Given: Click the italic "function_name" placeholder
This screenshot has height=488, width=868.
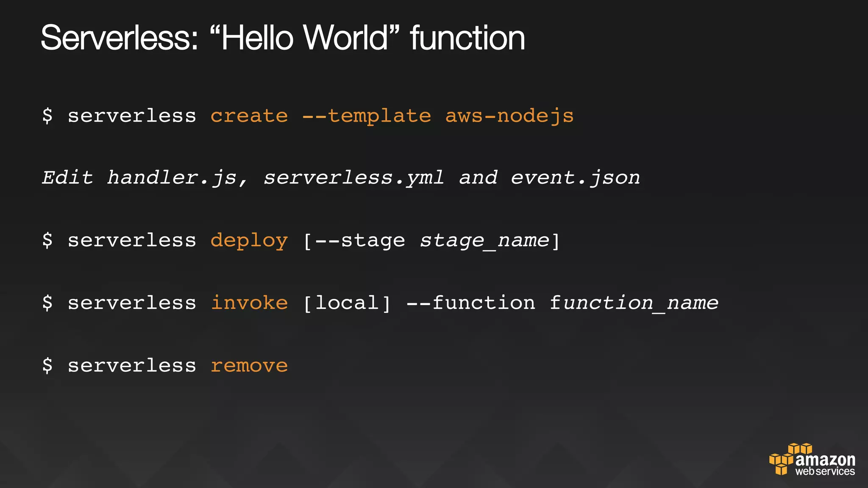Looking at the screenshot, I should coord(634,303).
